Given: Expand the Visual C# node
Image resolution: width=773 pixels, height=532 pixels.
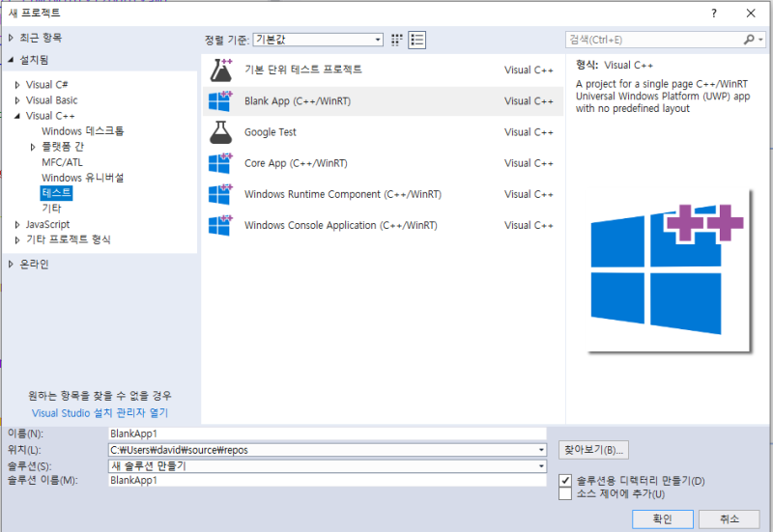Looking at the screenshot, I should click(17, 85).
